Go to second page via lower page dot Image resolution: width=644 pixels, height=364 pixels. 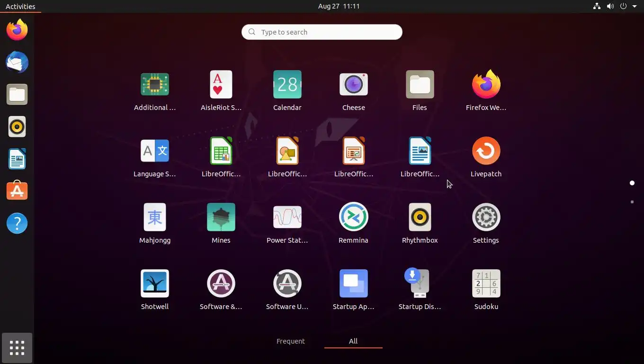point(632,202)
